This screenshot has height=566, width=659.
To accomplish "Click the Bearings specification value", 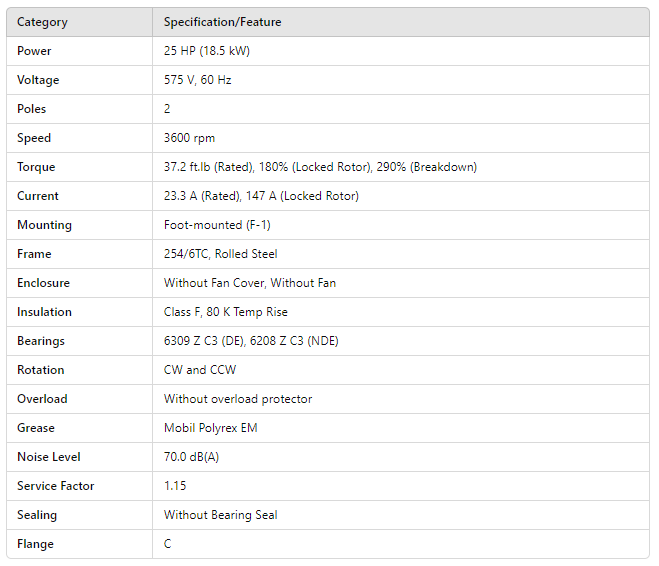I will 251,341.
